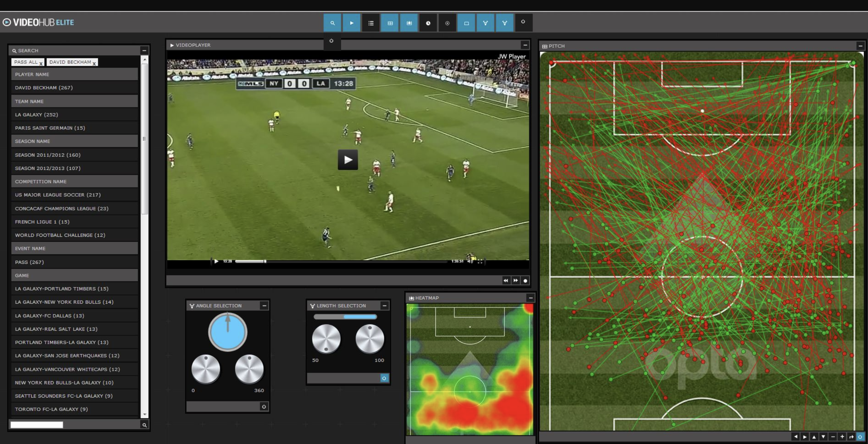Filter by LA GALAXY (252)
The image size is (868, 444).
click(x=74, y=114)
